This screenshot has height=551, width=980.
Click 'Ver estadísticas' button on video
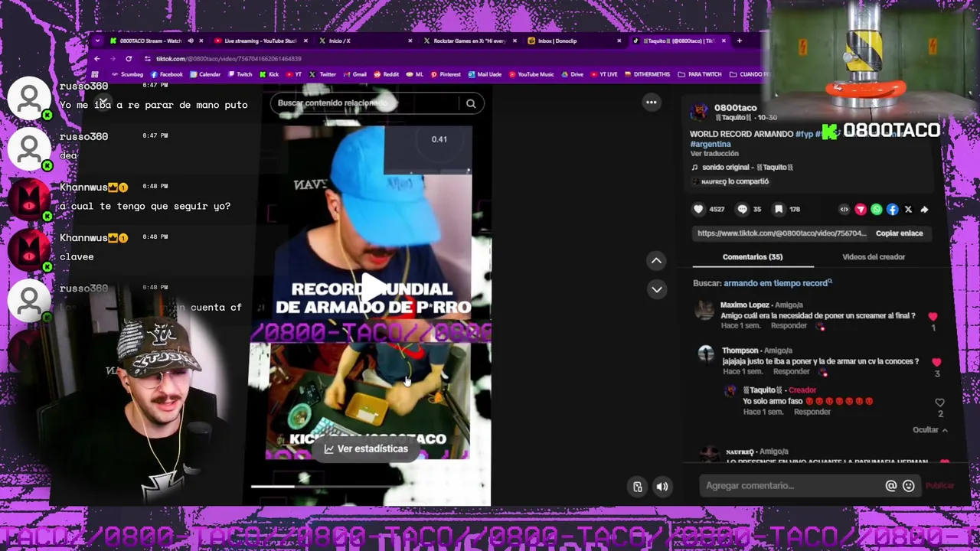click(x=366, y=449)
